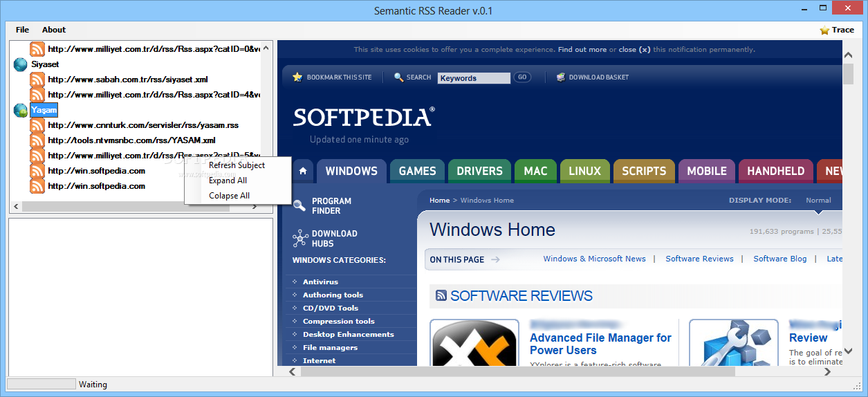Switch to the SCRIPTS tab
The width and height of the screenshot is (868, 397).
(x=644, y=171)
